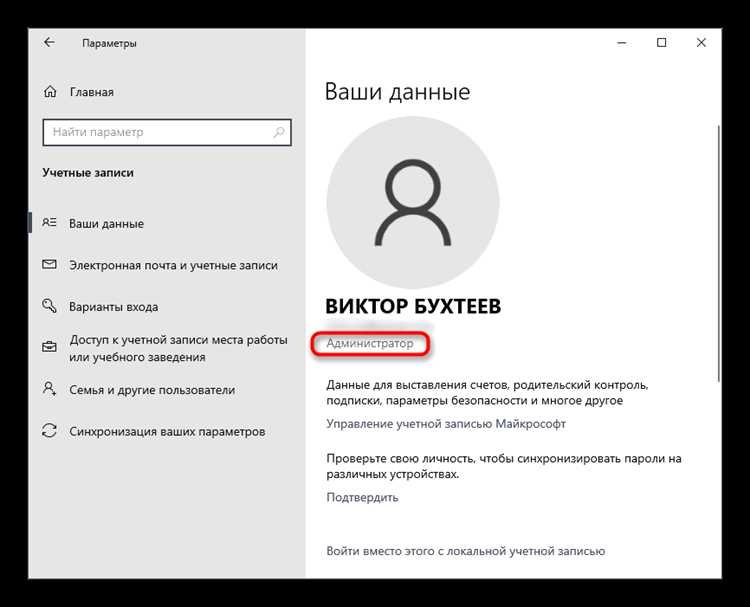Select the Администратор account label

(370, 343)
